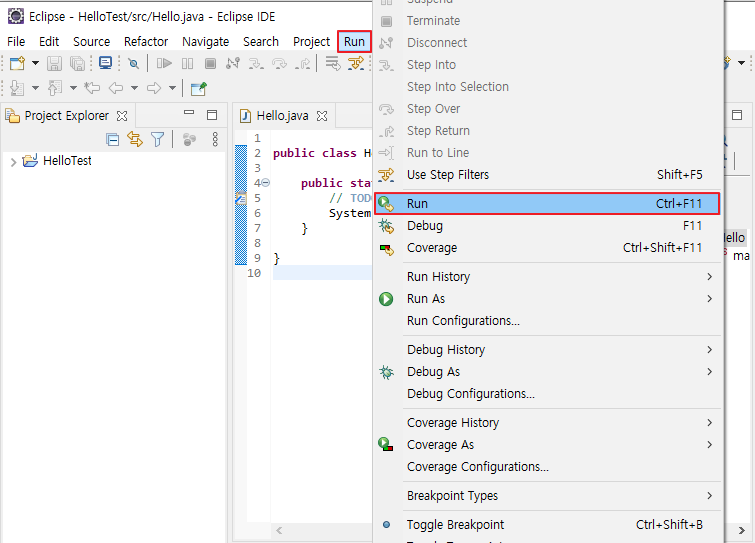Viewport: 755px width, 543px height.
Task: Choose Run with Ctrl+F11 from menu
Action: (547, 204)
